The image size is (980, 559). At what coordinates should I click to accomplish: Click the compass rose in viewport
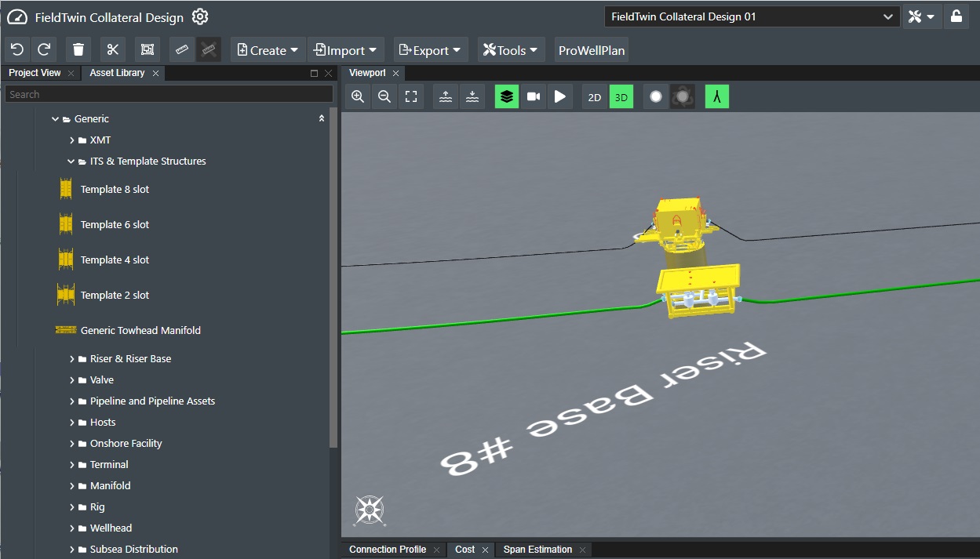[369, 510]
